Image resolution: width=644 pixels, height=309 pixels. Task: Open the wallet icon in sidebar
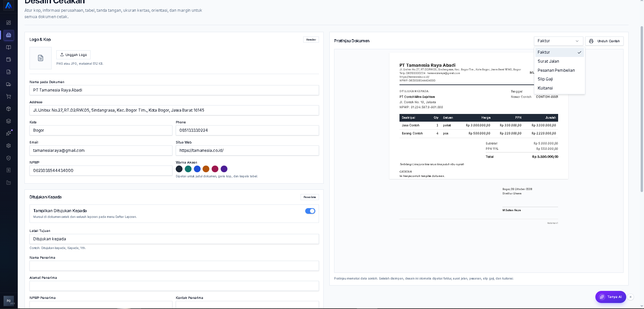[9, 60]
